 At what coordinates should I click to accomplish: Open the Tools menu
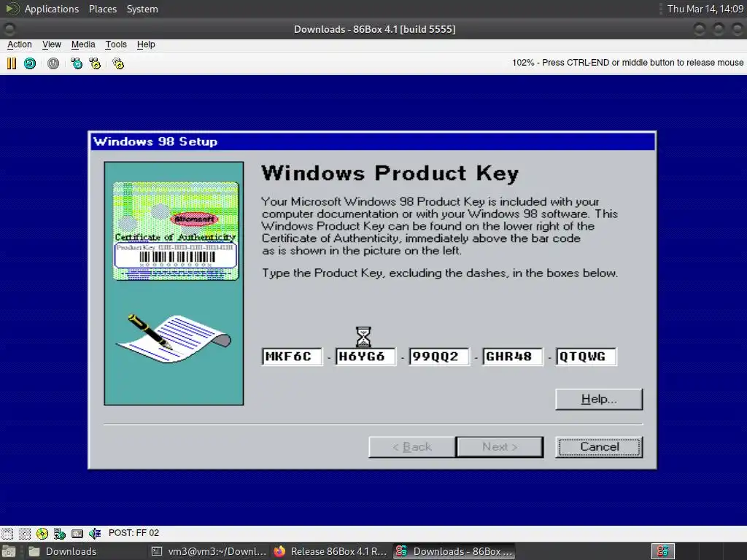pos(116,44)
